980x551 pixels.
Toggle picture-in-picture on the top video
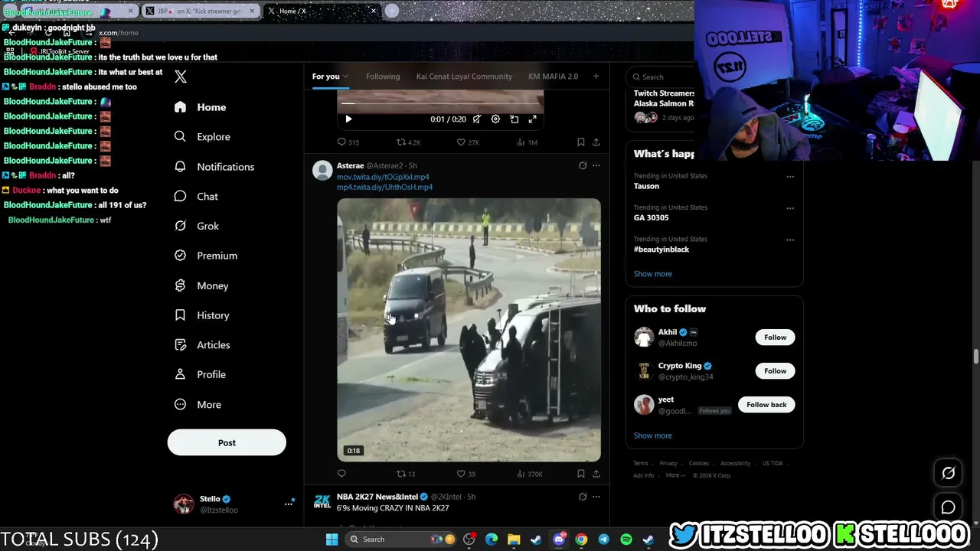[x=514, y=119]
